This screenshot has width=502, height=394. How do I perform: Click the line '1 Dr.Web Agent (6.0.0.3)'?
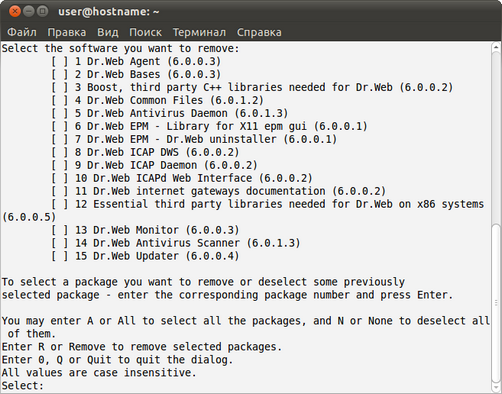(148, 61)
